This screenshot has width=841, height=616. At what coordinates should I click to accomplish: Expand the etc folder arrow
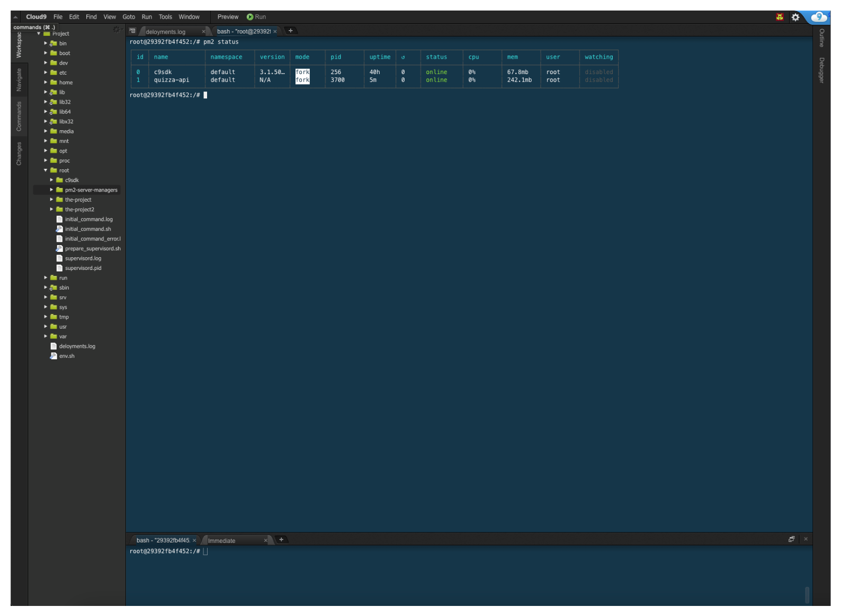pos(46,73)
